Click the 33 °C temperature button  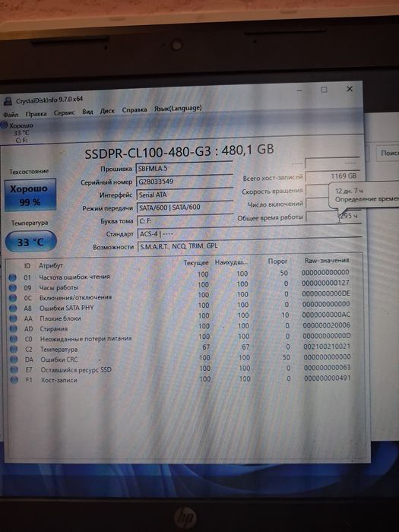click(x=31, y=242)
